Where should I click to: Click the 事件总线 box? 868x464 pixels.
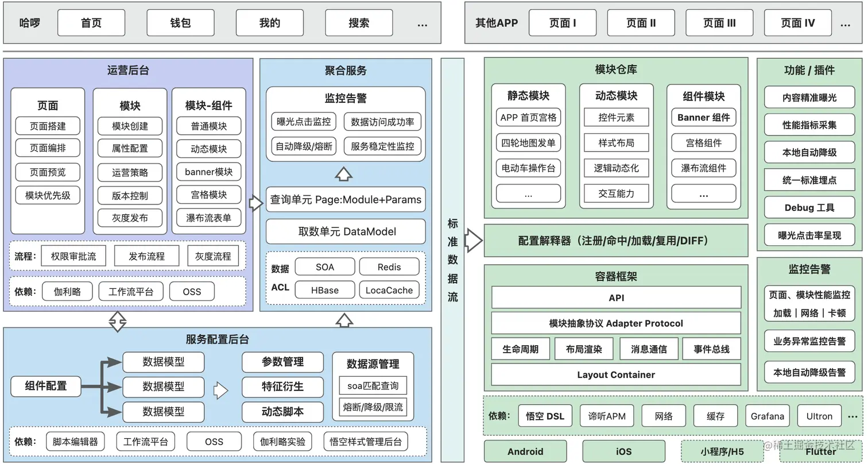point(712,349)
